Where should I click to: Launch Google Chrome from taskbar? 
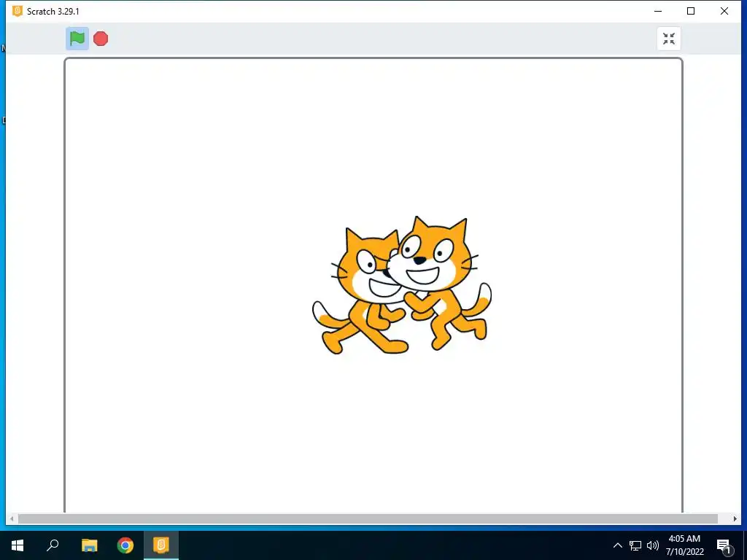coord(125,545)
